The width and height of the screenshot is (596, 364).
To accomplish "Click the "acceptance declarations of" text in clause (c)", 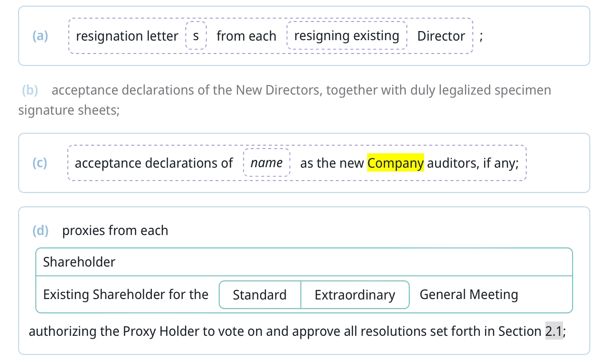I will click(x=154, y=163).
